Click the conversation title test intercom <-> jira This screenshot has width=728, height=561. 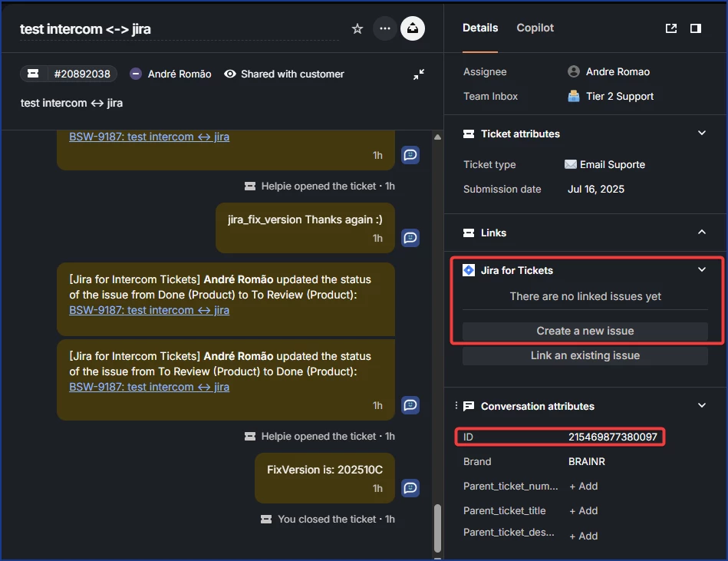click(85, 29)
